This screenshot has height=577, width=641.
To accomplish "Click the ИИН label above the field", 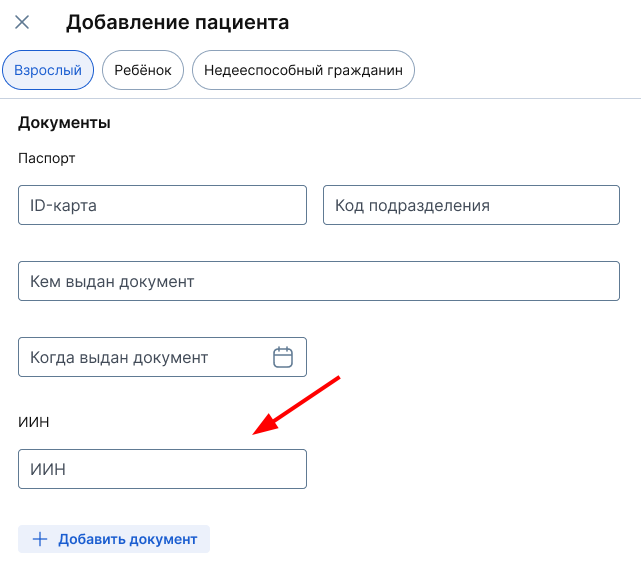I will tap(34, 421).
